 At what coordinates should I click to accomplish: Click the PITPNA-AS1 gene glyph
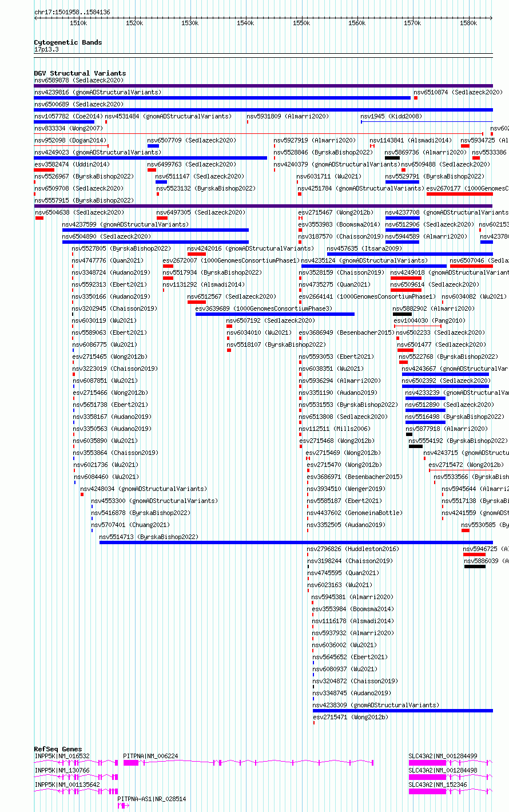tap(123, 806)
